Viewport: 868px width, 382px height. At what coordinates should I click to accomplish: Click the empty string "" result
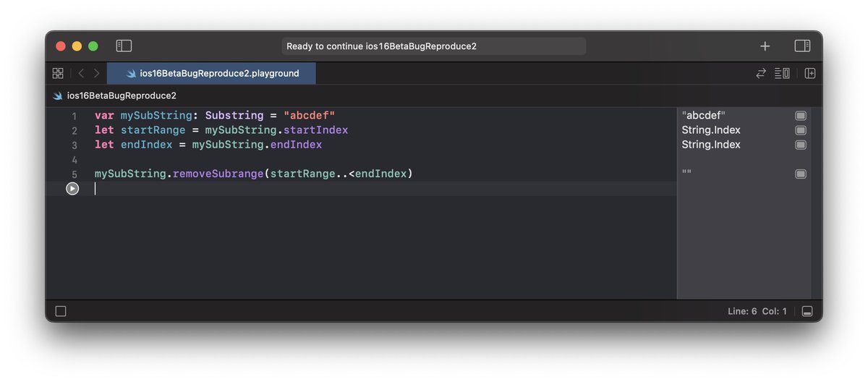tap(686, 174)
